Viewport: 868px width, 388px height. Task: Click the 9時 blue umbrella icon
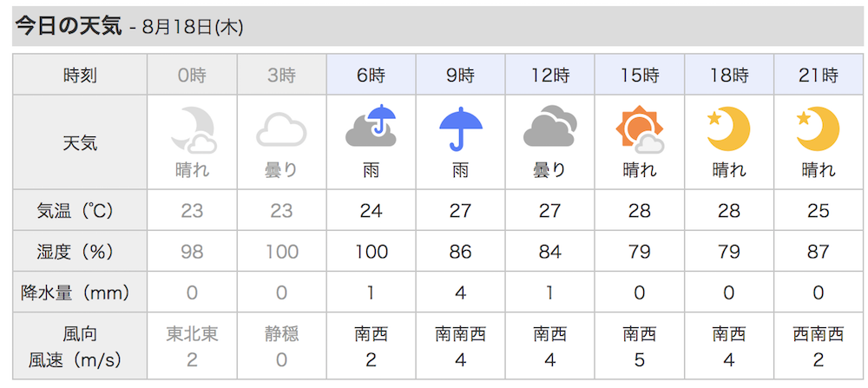[461, 128]
